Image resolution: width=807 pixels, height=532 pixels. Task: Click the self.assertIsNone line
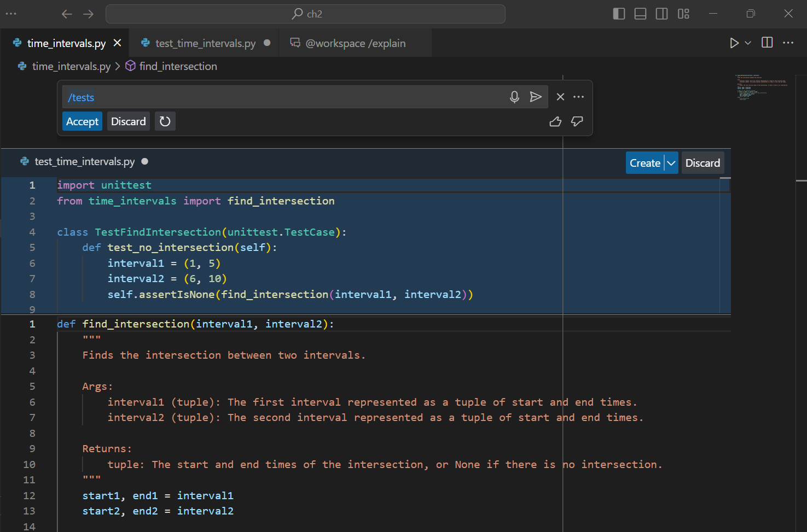[x=290, y=295]
